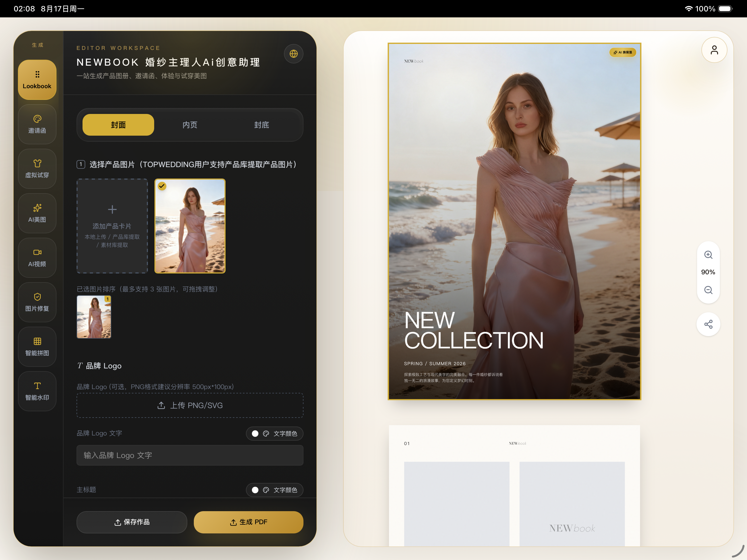The width and height of the screenshot is (747, 560).
Task: Switch to the 封面 cover tab
Action: 118,125
